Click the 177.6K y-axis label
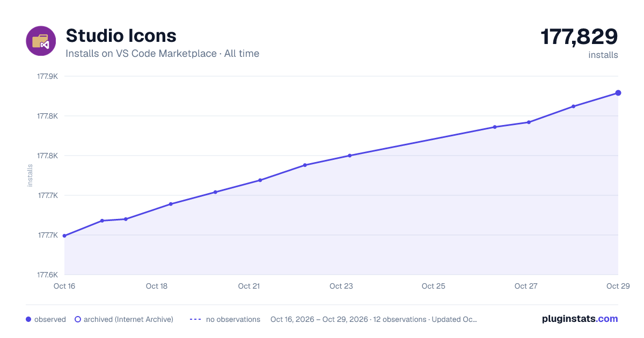The image size is (644, 338). (x=47, y=275)
